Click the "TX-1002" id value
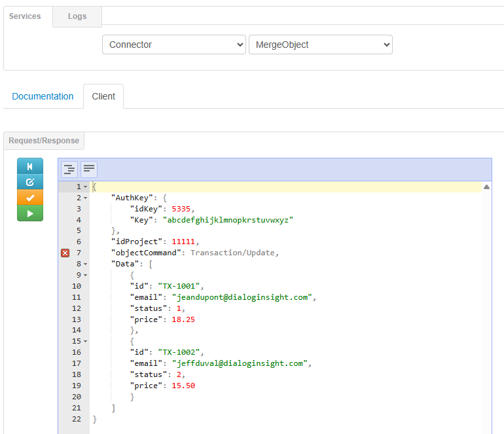The image size is (504, 434). [179, 352]
